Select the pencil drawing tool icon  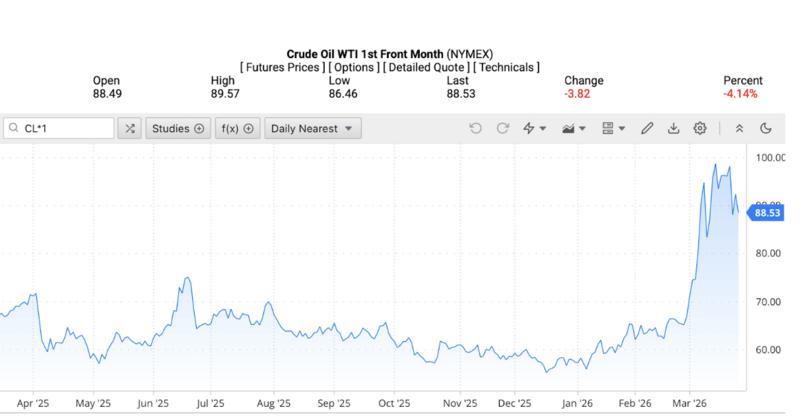tap(647, 128)
